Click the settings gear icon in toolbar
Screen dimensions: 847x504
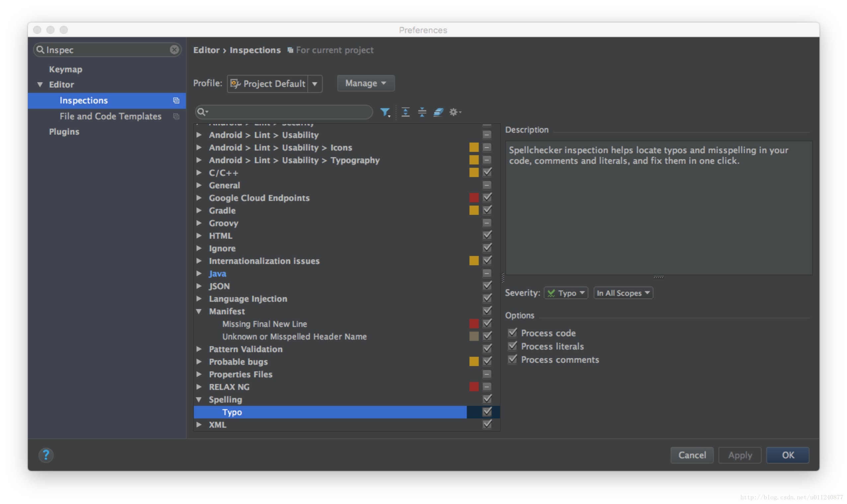coord(455,112)
